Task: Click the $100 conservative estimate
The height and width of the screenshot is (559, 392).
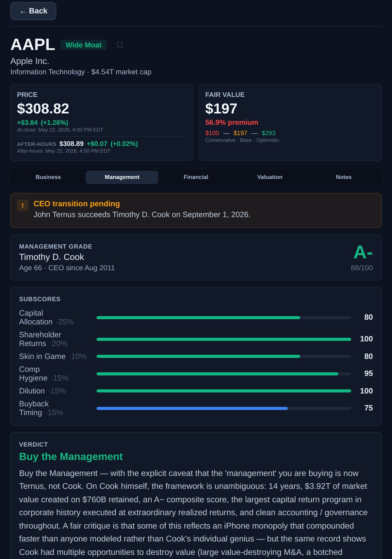Action: coord(212,133)
